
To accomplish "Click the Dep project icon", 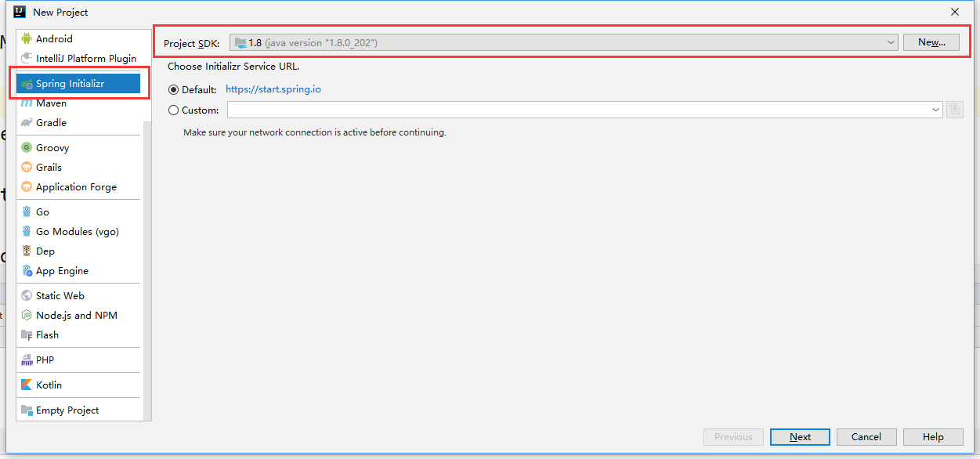I will tap(27, 251).
